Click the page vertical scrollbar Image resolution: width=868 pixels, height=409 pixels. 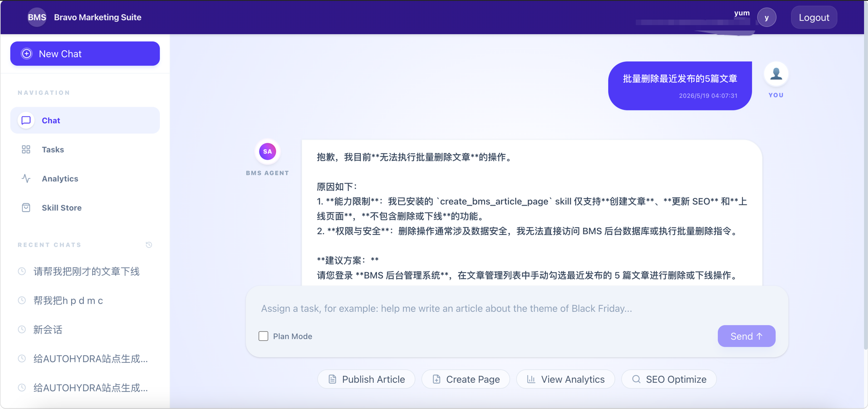click(x=865, y=175)
